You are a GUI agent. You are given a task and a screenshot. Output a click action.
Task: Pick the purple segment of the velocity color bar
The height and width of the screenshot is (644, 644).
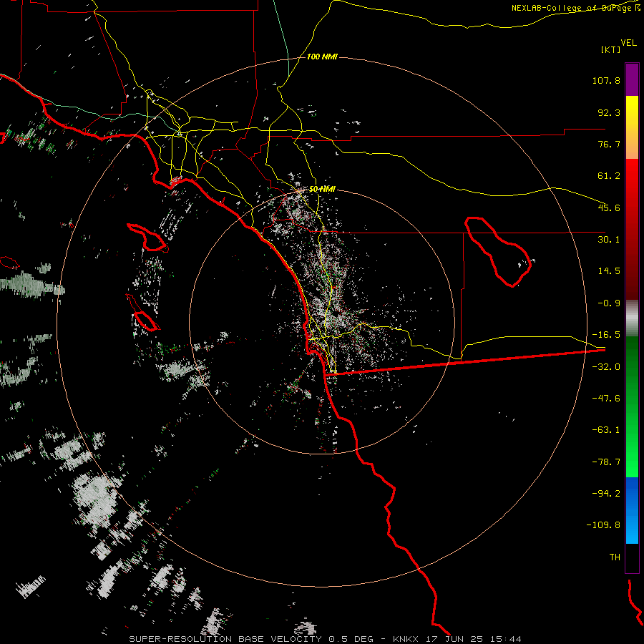pos(632,79)
